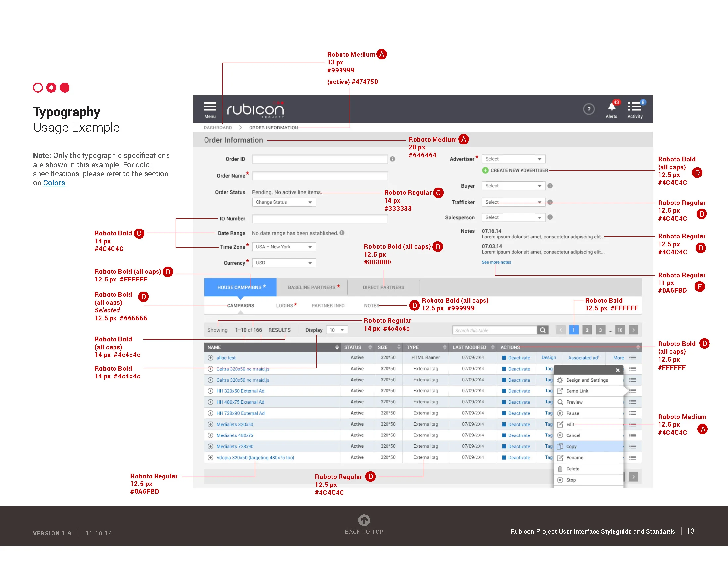Viewport: 728px width, 563px height.
Task: Click the Rubicon Project logo
Action: point(255,110)
